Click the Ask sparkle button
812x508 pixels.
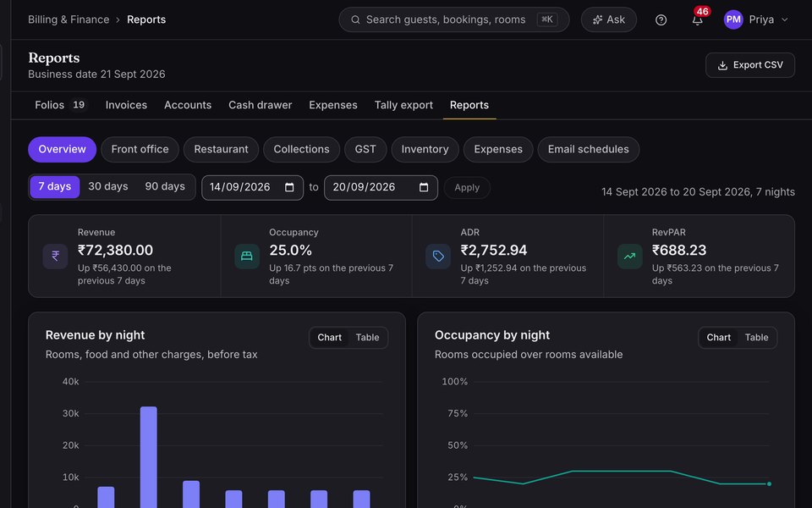(x=608, y=19)
